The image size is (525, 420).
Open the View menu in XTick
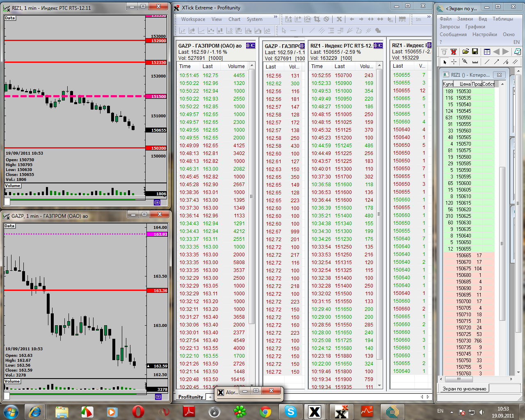point(217,19)
